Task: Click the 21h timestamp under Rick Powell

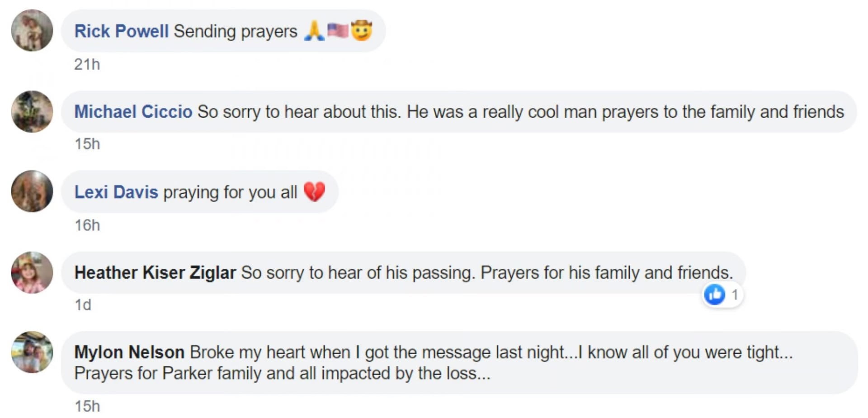Action: tap(87, 64)
